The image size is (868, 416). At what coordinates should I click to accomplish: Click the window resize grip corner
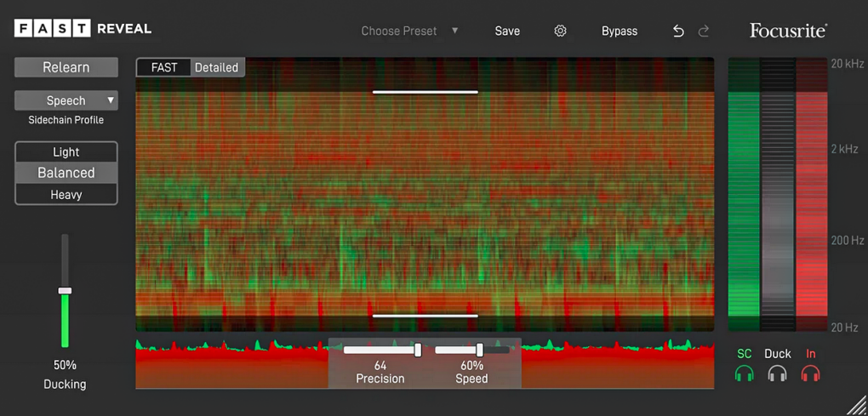click(x=856, y=404)
